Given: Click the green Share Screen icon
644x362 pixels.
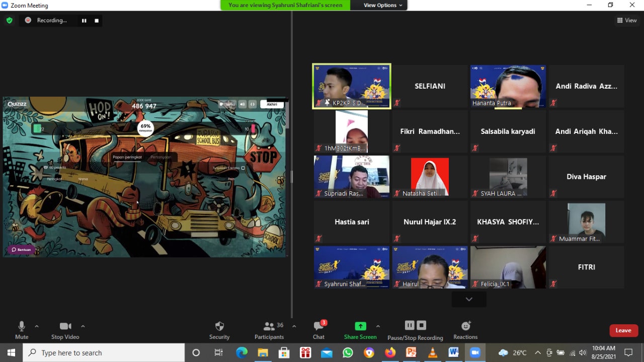Looking at the screenshot, I should [x=360, y=326].
